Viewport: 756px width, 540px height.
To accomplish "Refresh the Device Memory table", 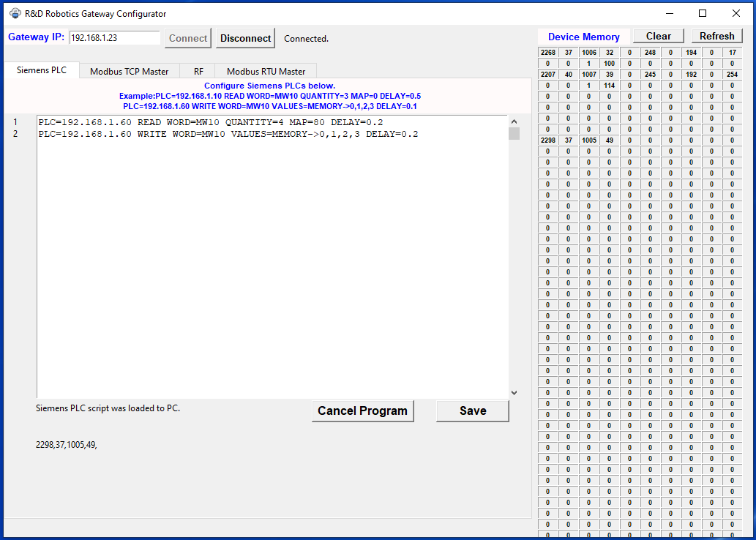I will coord(717,36).
